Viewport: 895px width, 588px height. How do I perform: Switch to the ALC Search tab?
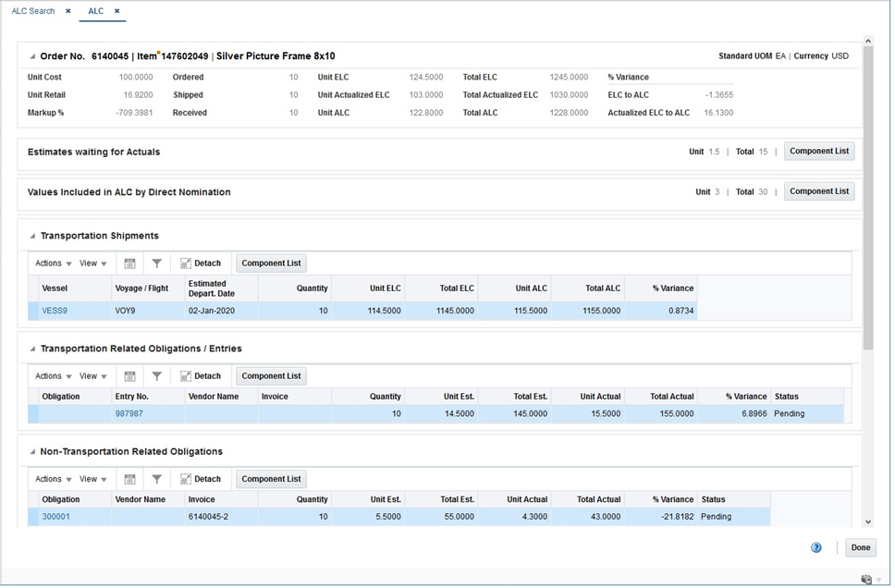pos(33,11)
